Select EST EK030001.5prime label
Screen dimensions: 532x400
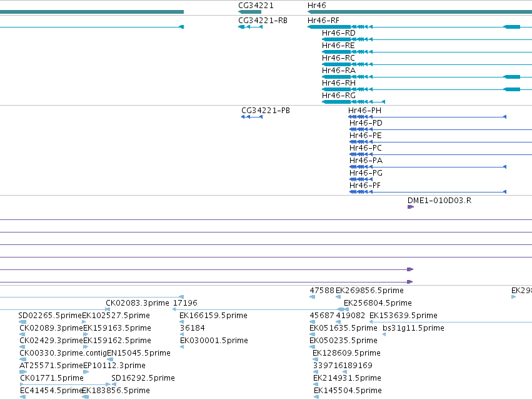click(214, 341)
